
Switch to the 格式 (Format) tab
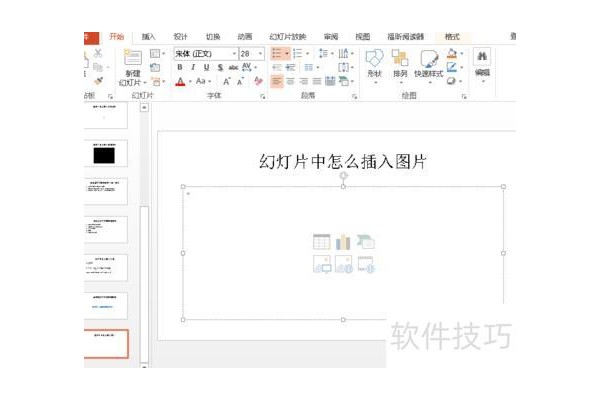tap(452, 37)
